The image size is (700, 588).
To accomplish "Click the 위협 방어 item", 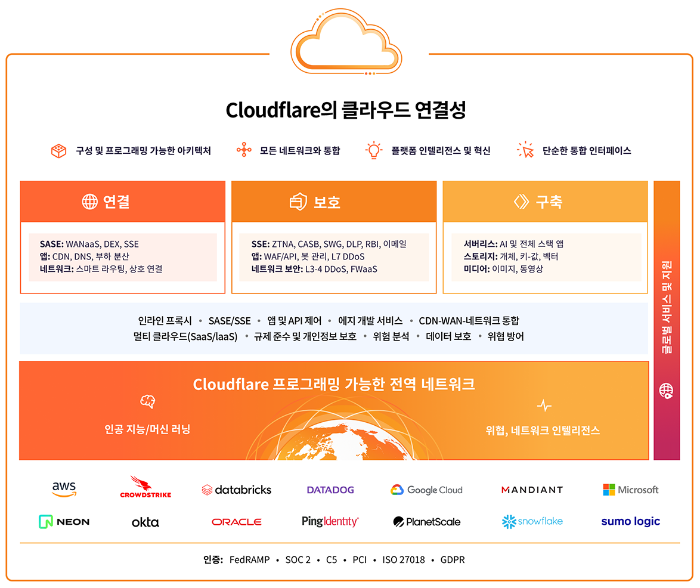I will coord(506,336).
